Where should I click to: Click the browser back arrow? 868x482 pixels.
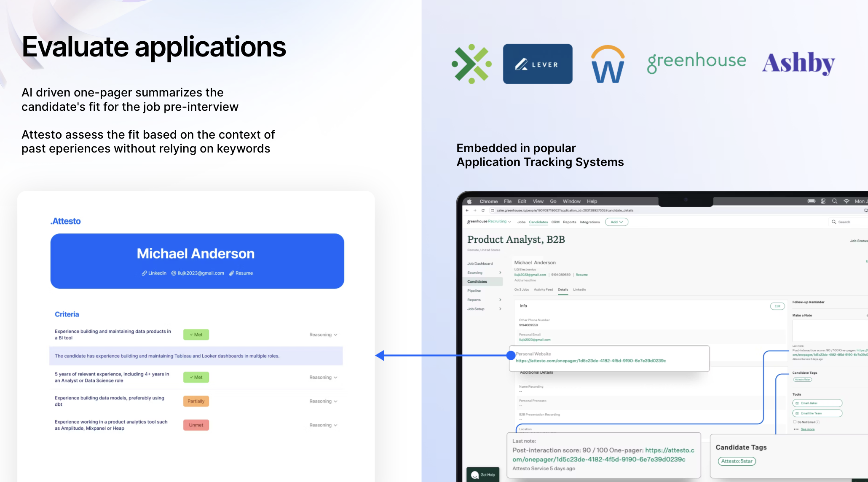coord(467,210)
